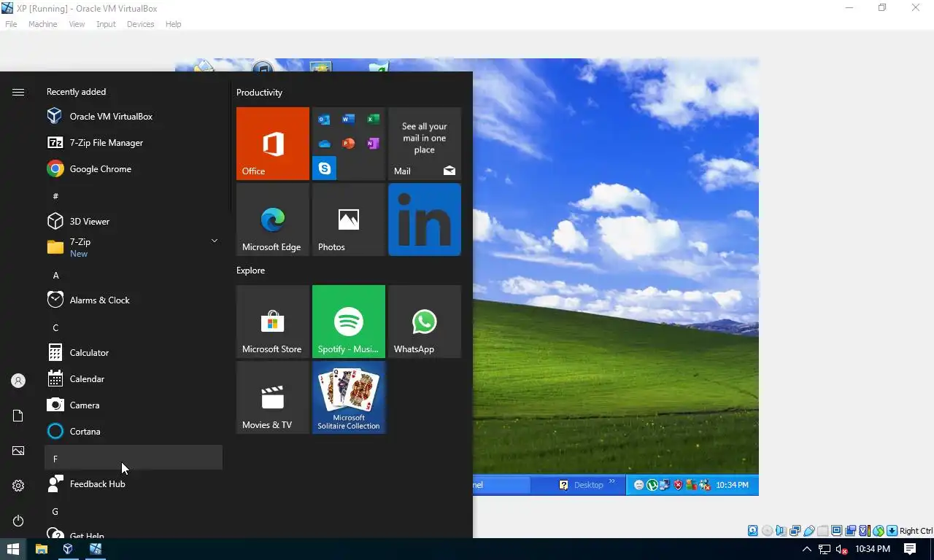Click VirtualBox hard disk activity indicator
The height and width of the screenshot is (560, 934).
coord(753,531)
